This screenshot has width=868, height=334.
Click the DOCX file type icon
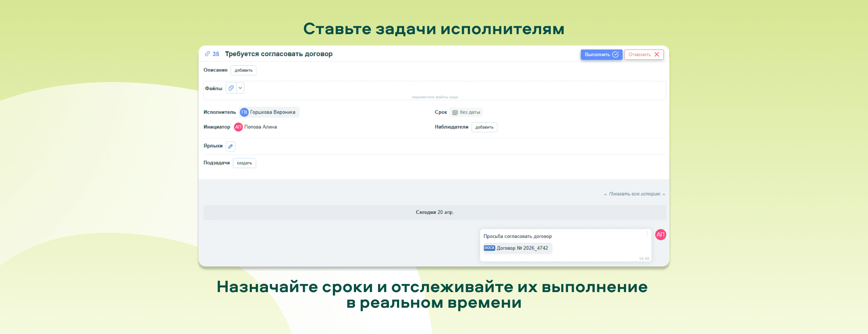[489, 248]
